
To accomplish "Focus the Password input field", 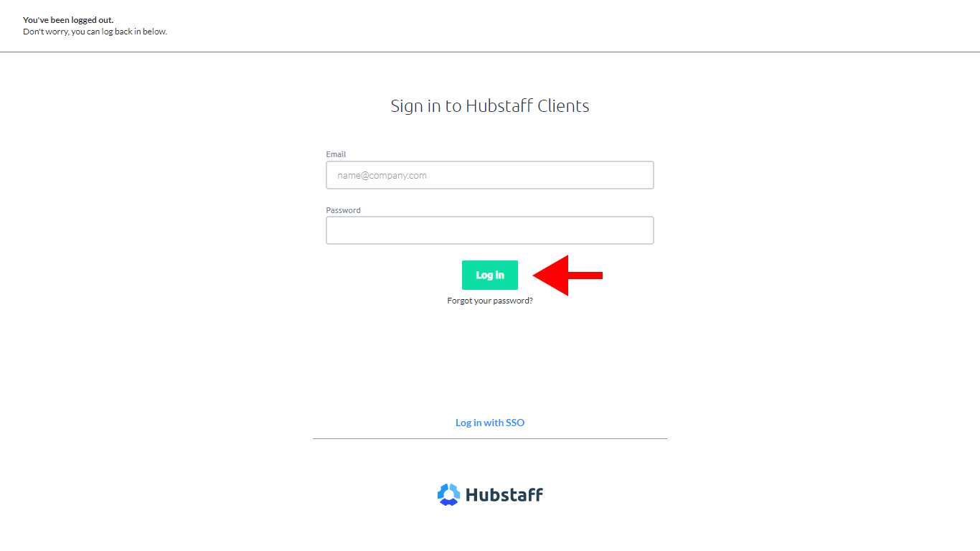I will tap(490, 230).
